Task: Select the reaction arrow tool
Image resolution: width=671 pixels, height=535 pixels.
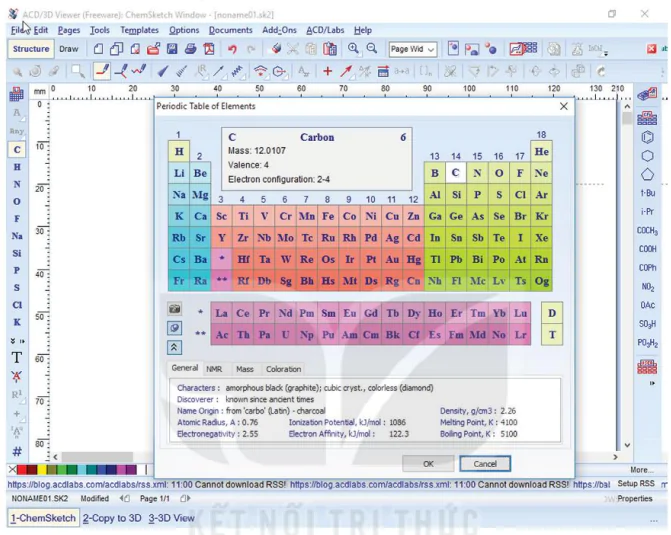Action: click(x=346, y=71)
